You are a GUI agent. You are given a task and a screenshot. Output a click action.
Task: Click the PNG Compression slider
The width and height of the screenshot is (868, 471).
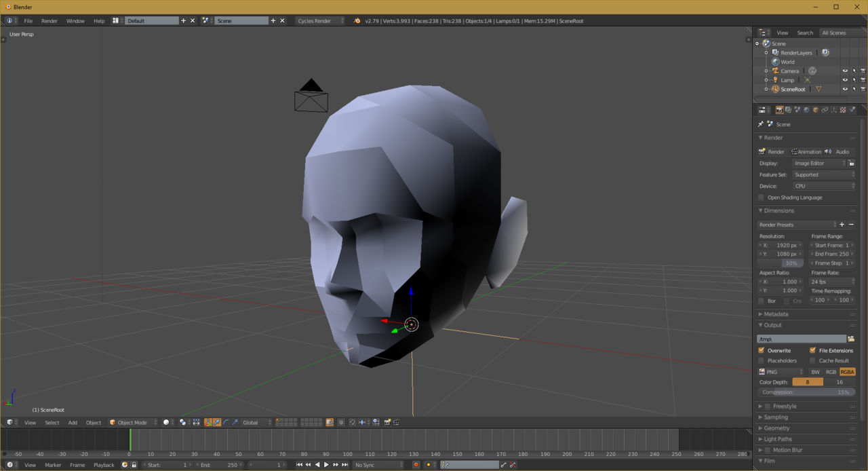(x=806, y=392)
